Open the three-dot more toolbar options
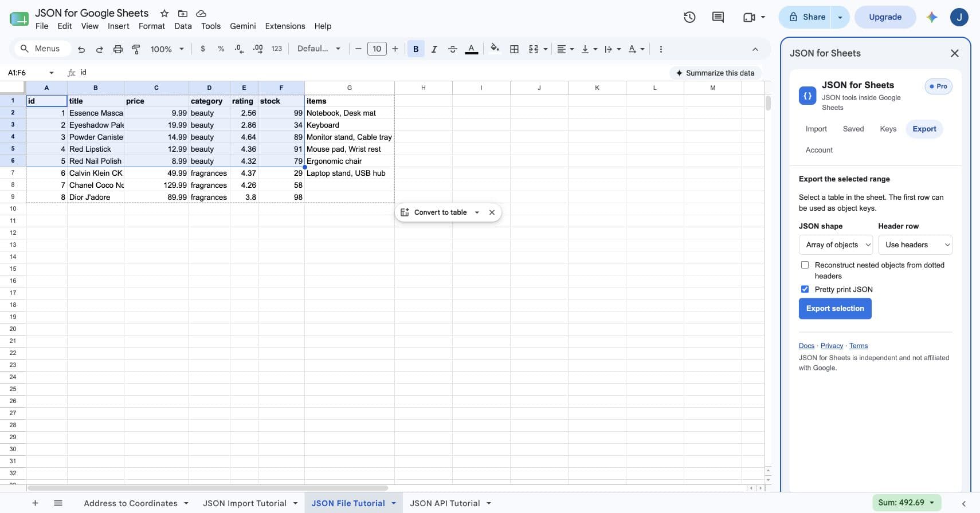 661,49
